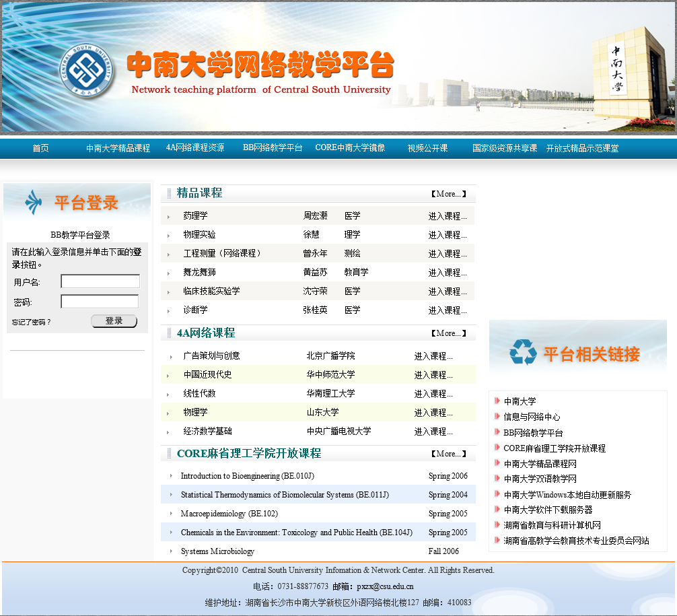Click 进入课程 for 物理学 山东大学
Image resolution: width=677 pixels, height=616 pixels.
tap(433, 413)
